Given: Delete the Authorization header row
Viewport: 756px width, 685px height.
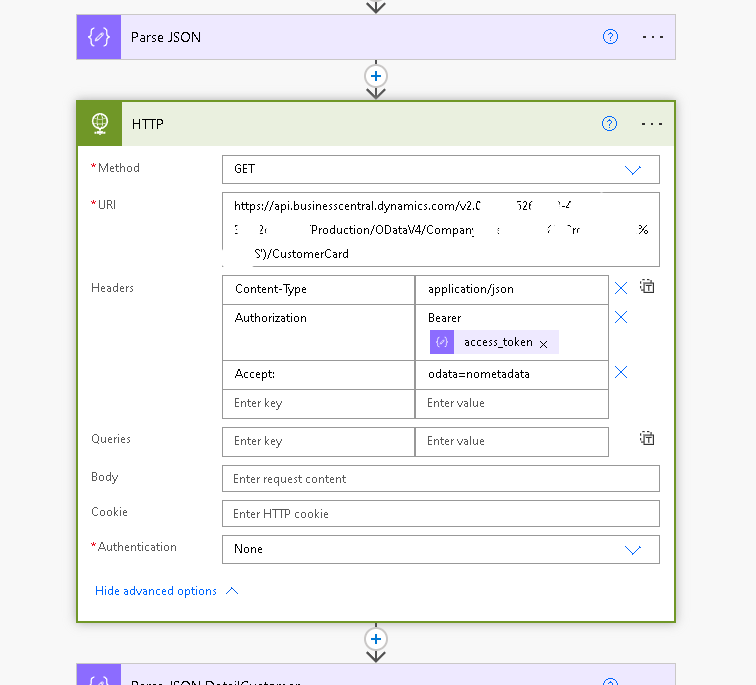Looking at the screenshot, I should pos(621,317).
